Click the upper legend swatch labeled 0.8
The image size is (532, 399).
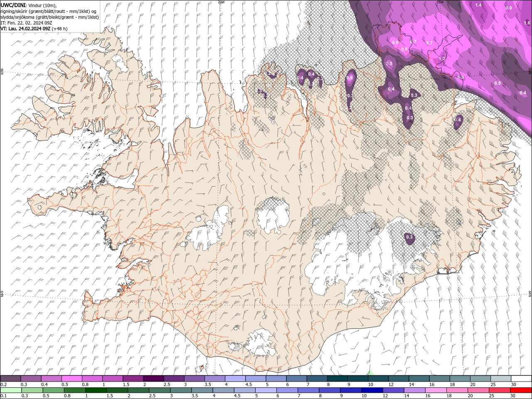coord(92,379)
